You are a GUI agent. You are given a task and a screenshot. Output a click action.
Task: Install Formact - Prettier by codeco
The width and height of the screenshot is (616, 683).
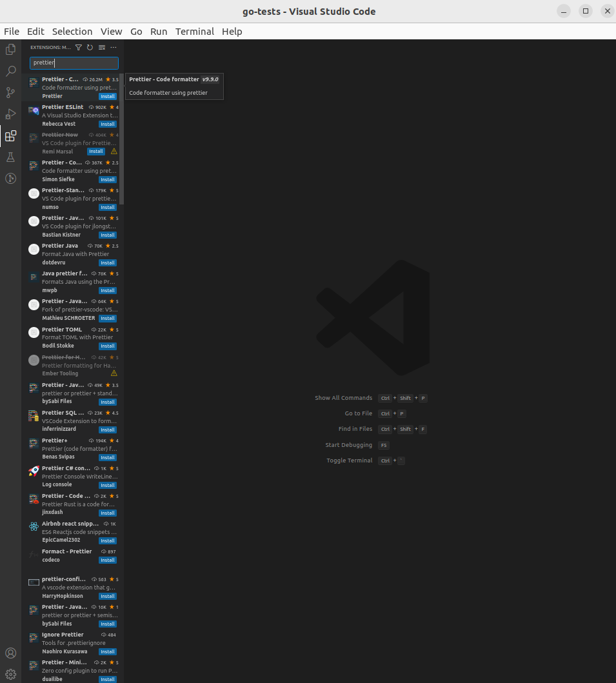(x=108, y=560)
